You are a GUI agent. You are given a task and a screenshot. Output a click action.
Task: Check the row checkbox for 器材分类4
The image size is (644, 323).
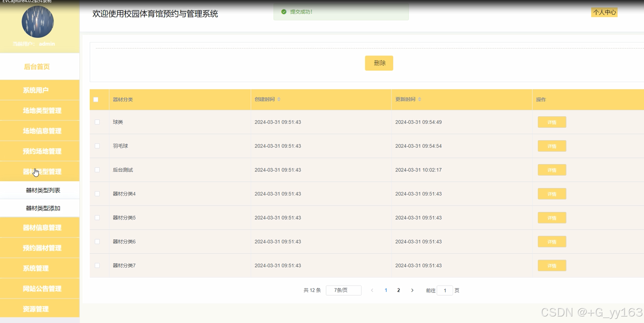click(97, 194)
